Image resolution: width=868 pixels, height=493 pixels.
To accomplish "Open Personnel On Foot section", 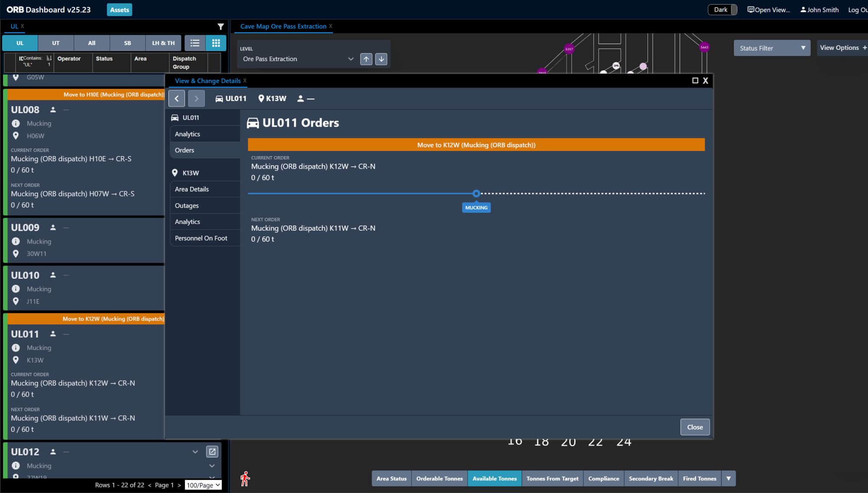I will click(x=205, y=238).
